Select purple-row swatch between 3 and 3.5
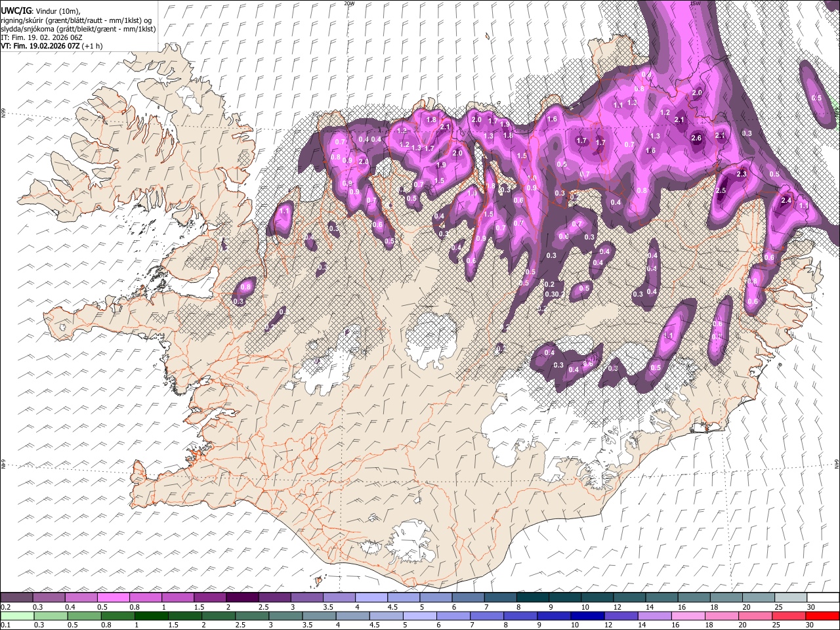This screenshot has width=840, height=630. point(306,598)
